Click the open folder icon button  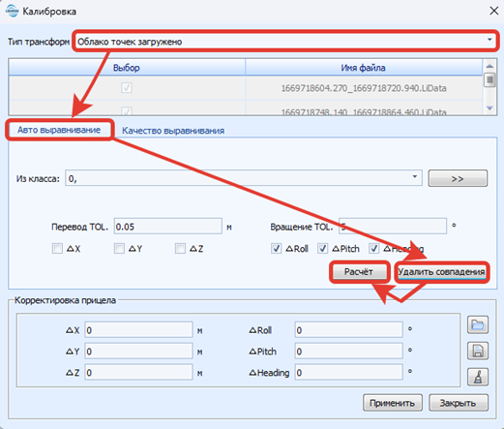478,324
